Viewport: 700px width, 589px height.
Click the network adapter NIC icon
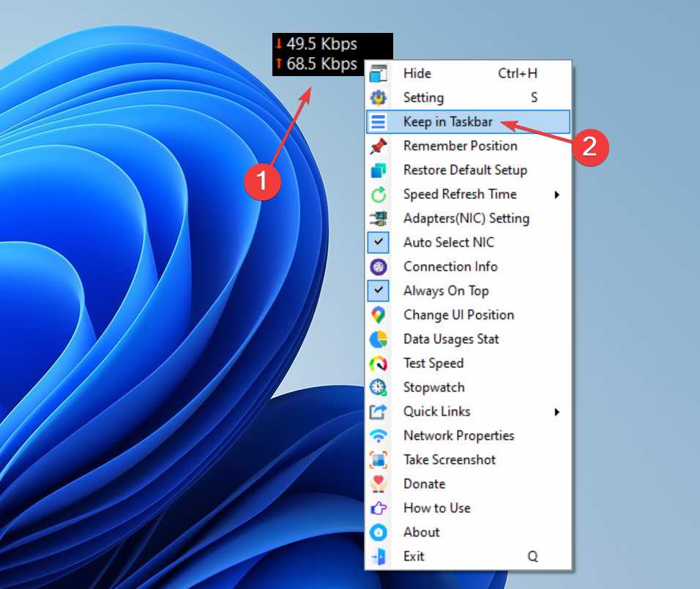(x=378, y=218)
